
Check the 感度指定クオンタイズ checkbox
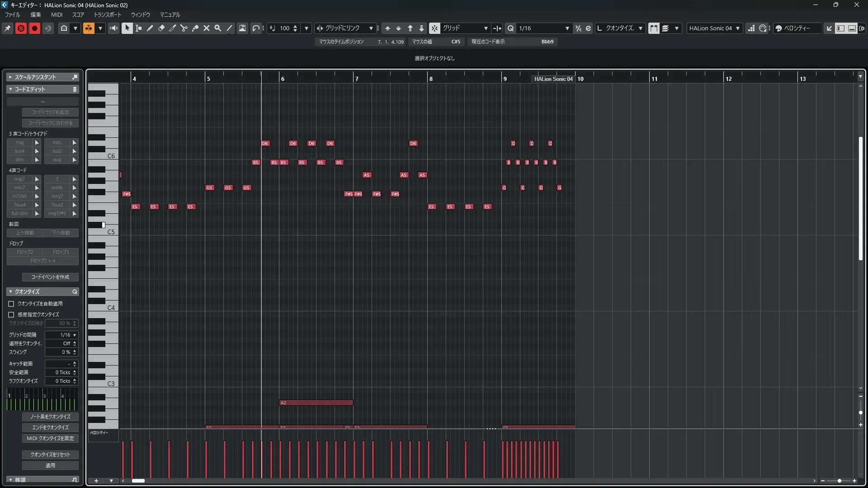pos(11,314)
